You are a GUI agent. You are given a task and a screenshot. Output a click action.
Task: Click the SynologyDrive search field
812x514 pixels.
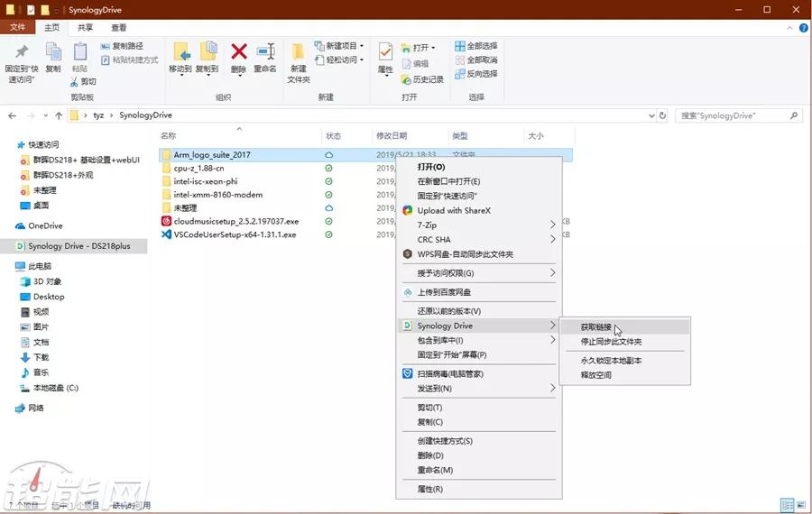[739, 115]
